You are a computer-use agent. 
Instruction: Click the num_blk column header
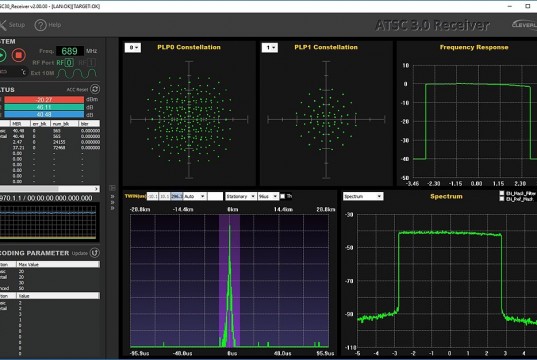click(x=65, y=124)
